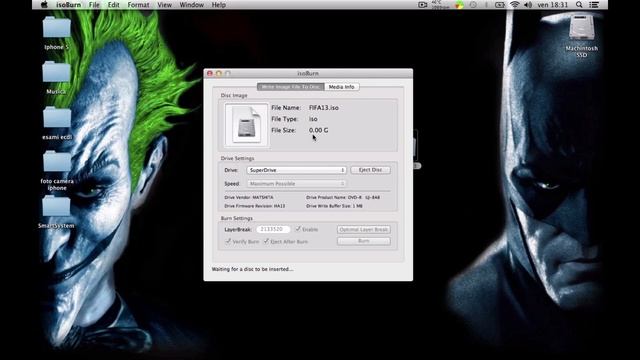
Task: Open the Speed dropdown Maximum Possible
Action: (296, 184)
